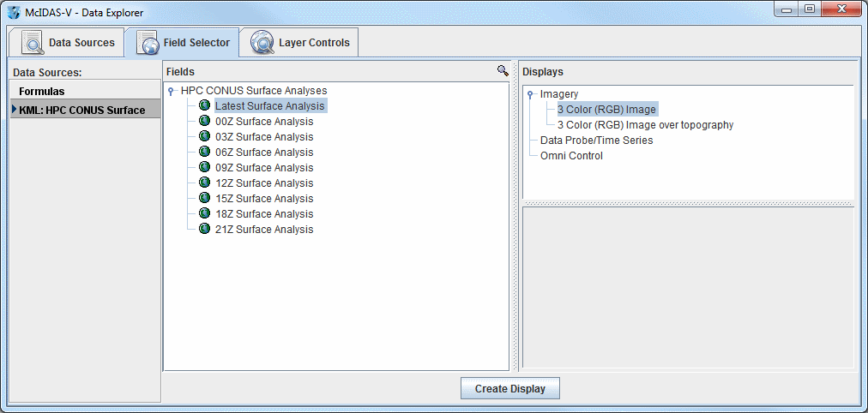The height and width of the screenshot is (413, 868).
Task: Select 15Z Surface Analysis field
Action: point(264,199)
